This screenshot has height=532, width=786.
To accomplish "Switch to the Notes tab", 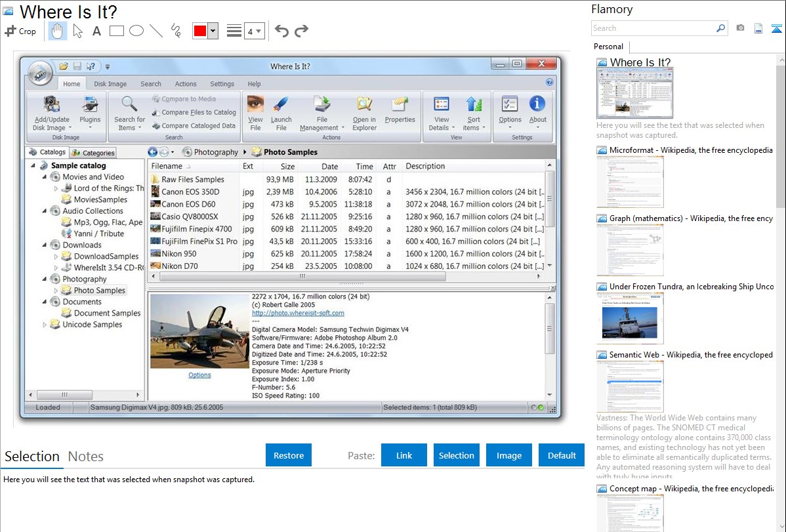I will [x=86, y=457].
